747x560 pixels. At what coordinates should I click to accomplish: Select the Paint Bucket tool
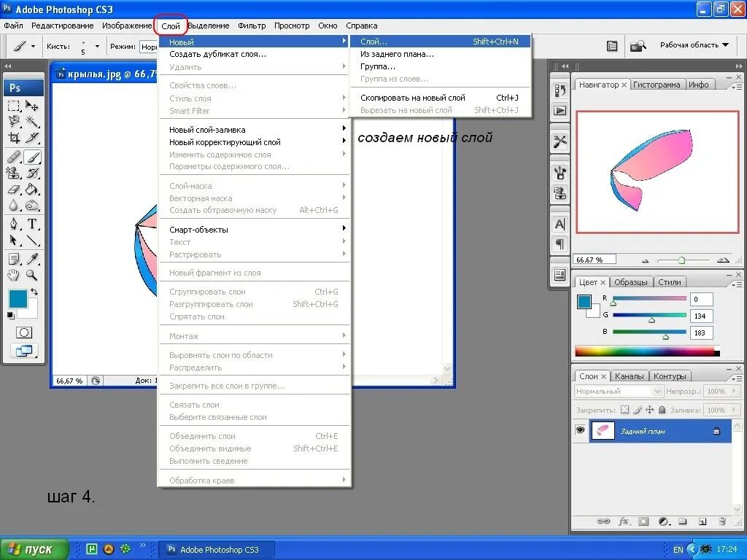click(32, 190)
